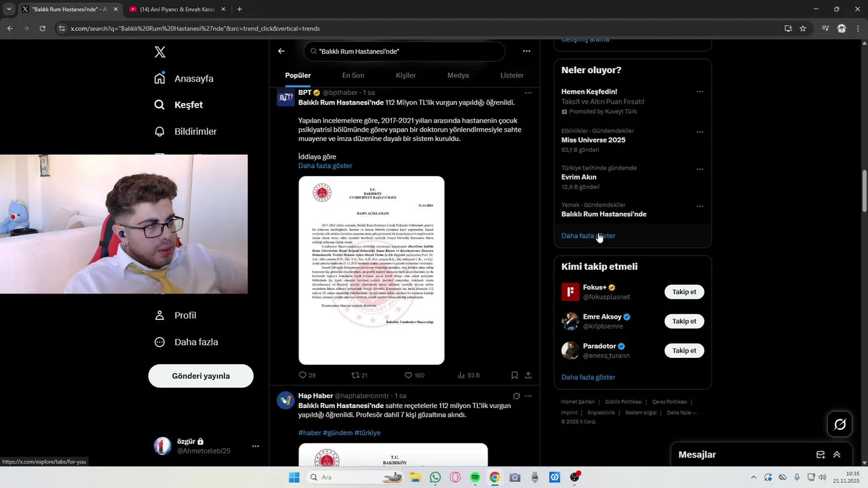Open search options three-dot menu

526,52
